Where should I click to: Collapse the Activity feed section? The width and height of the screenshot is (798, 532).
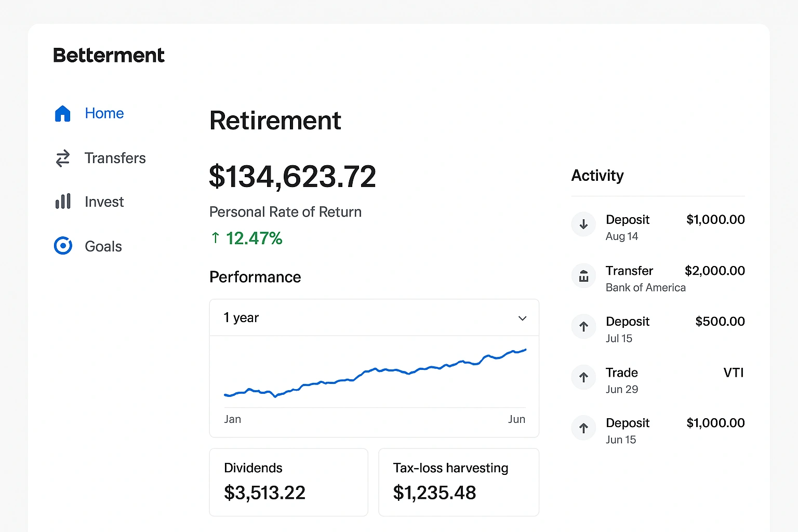[597, 176]
